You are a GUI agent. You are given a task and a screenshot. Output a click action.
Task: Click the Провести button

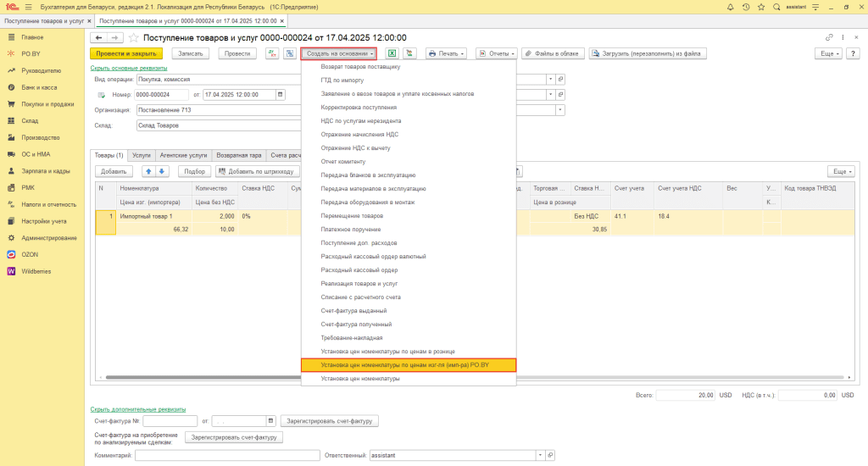pos(237,53)
